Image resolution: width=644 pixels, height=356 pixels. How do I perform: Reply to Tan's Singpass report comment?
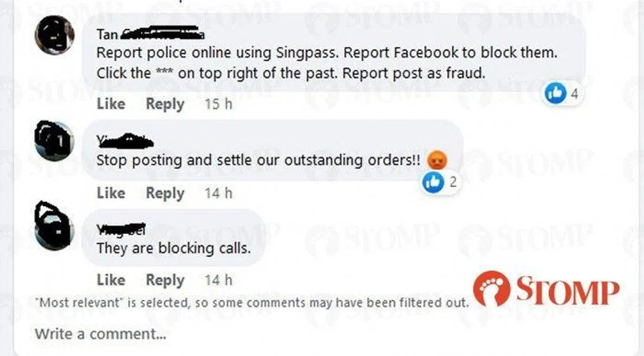[165, 105]
